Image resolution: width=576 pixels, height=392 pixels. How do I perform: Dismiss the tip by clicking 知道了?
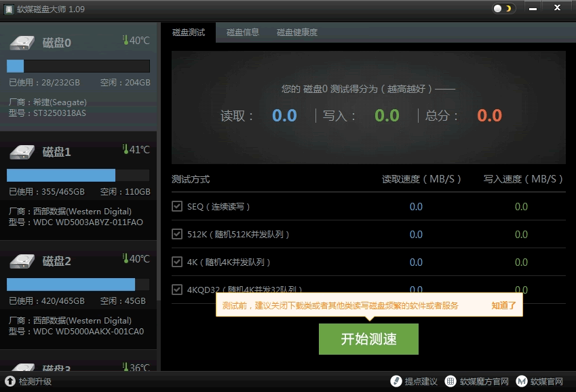click(503, 305)
